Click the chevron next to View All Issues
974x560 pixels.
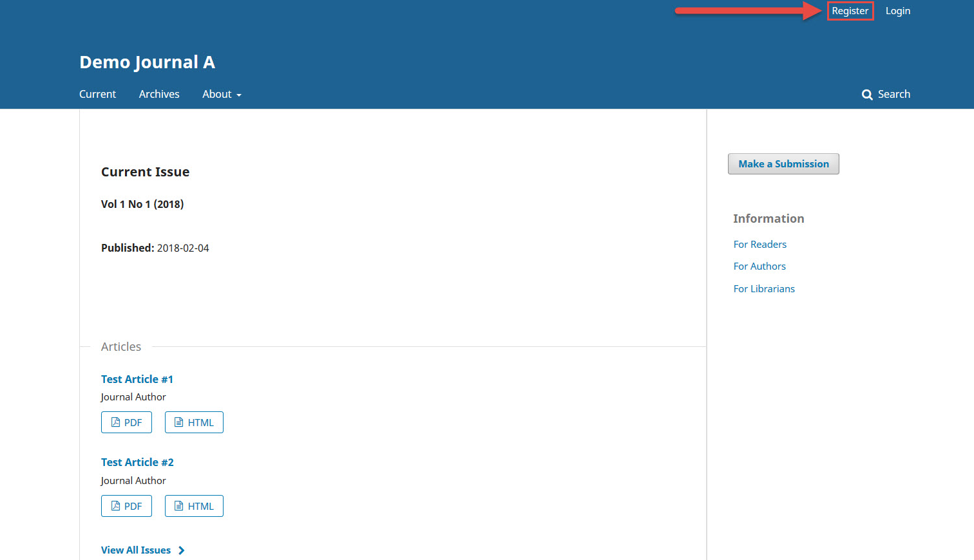pyautogui.click(x=182, y=550)
